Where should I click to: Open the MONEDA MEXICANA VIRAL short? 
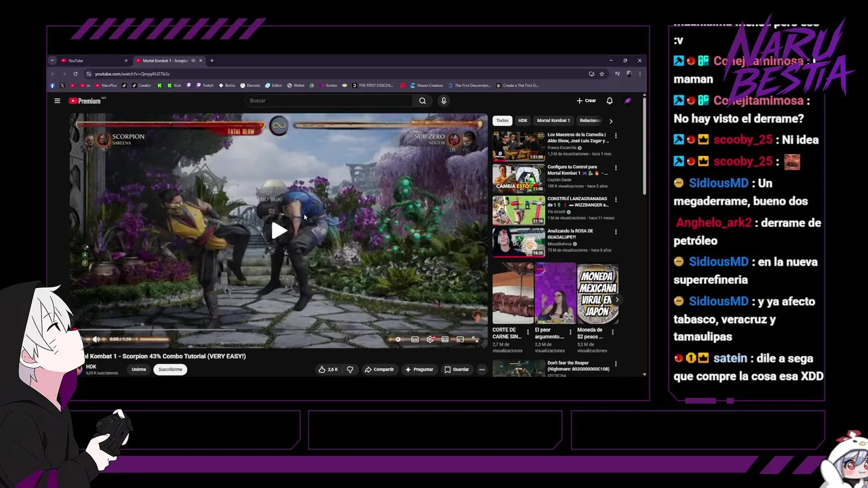click(597, 293)
